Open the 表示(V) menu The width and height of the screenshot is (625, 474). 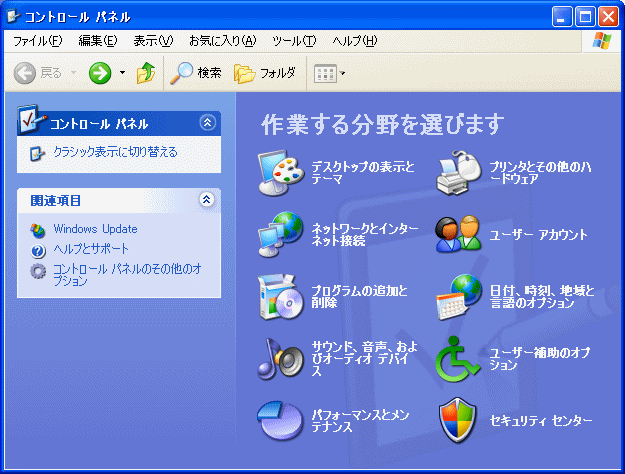(x=153, y=41)
